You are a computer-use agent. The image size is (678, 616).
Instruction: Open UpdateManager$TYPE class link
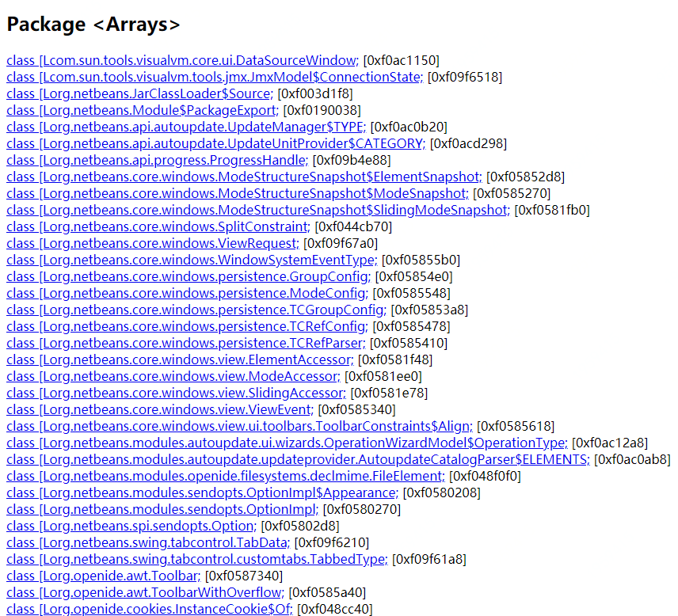pos(186,127)
